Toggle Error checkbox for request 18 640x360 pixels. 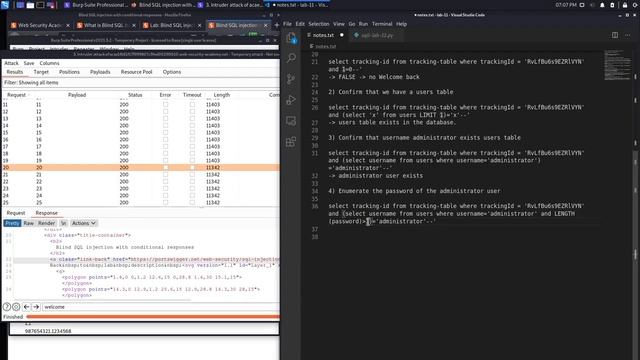pyautogui.click(x=165, y=153)
